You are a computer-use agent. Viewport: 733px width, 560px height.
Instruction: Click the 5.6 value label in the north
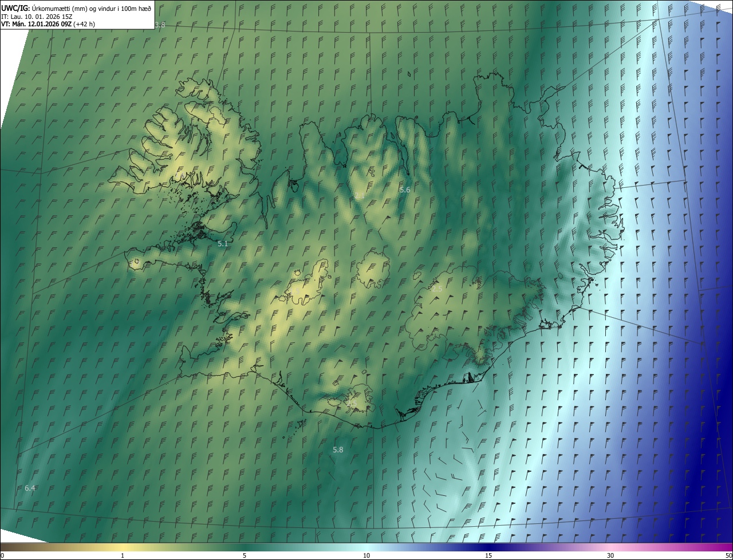tap(405, 190)
